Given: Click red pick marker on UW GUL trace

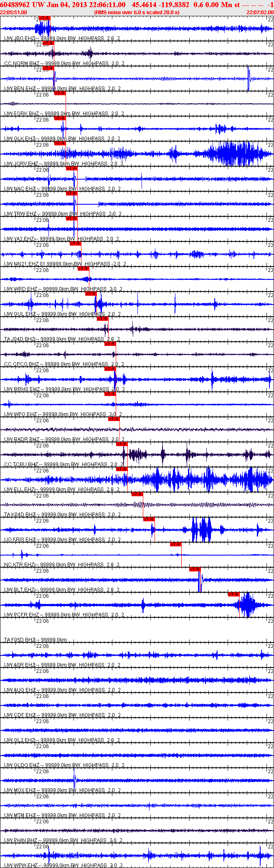Looking at the screenshot, I should click(91, 294).
